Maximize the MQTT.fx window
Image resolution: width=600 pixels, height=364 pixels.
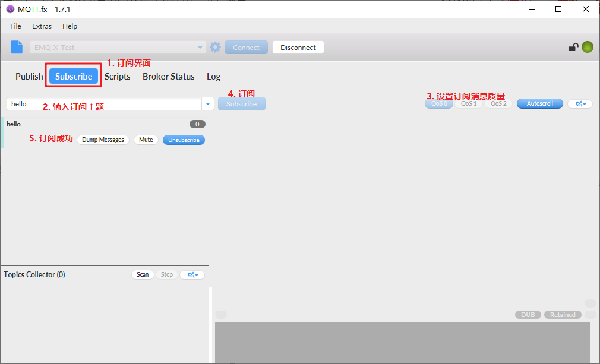[558, 9]
